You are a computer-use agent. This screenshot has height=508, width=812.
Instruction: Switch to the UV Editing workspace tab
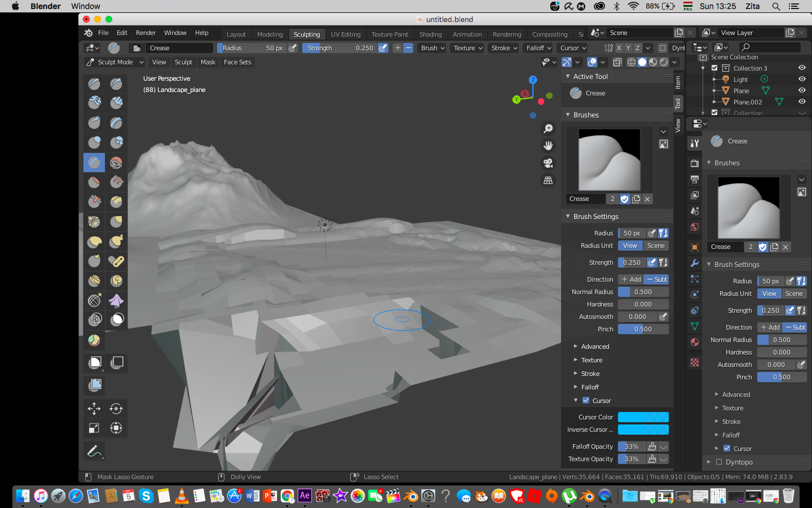(x=346, y=34)
